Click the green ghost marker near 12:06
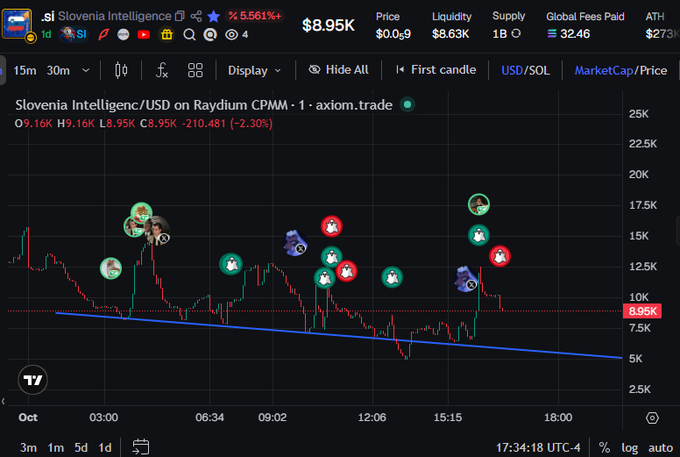Viewport: 680px width, 457px height. tap(392, 277)
